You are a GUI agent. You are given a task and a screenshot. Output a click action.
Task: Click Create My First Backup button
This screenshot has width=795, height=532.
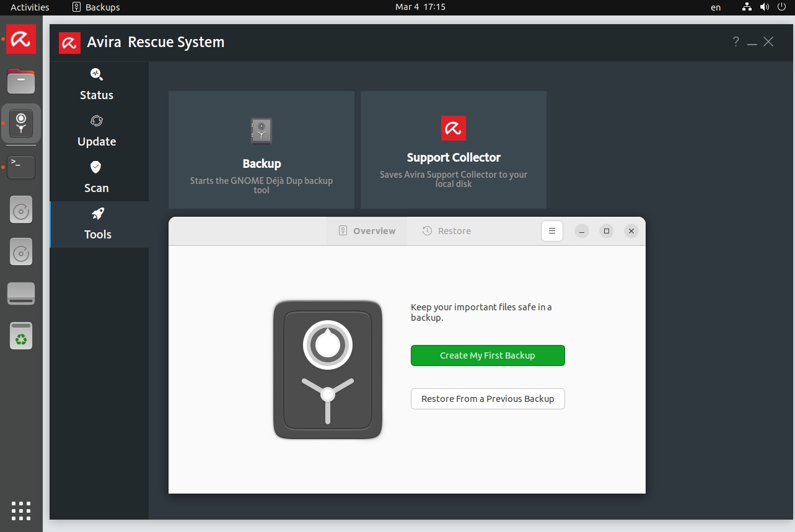[488, 355]
